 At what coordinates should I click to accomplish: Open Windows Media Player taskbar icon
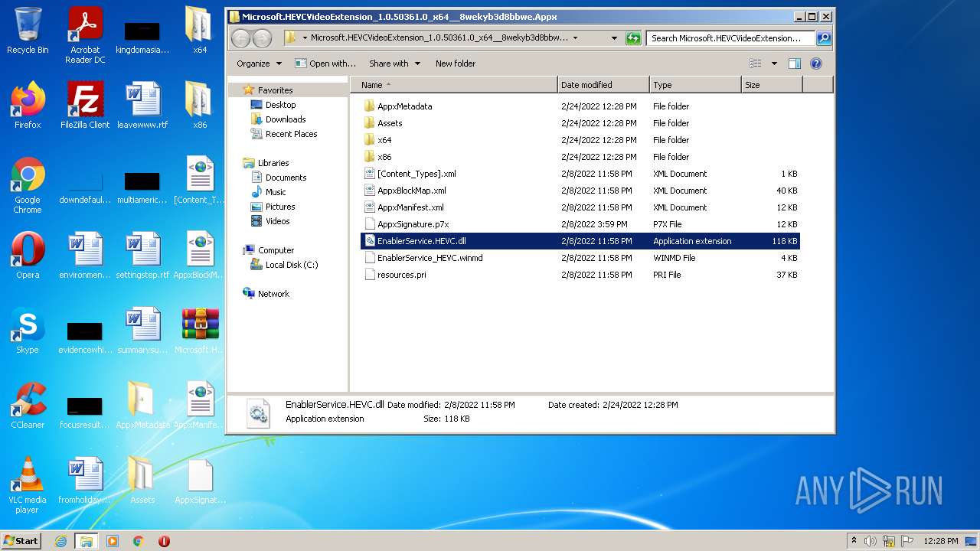click(x=113, y=541)
